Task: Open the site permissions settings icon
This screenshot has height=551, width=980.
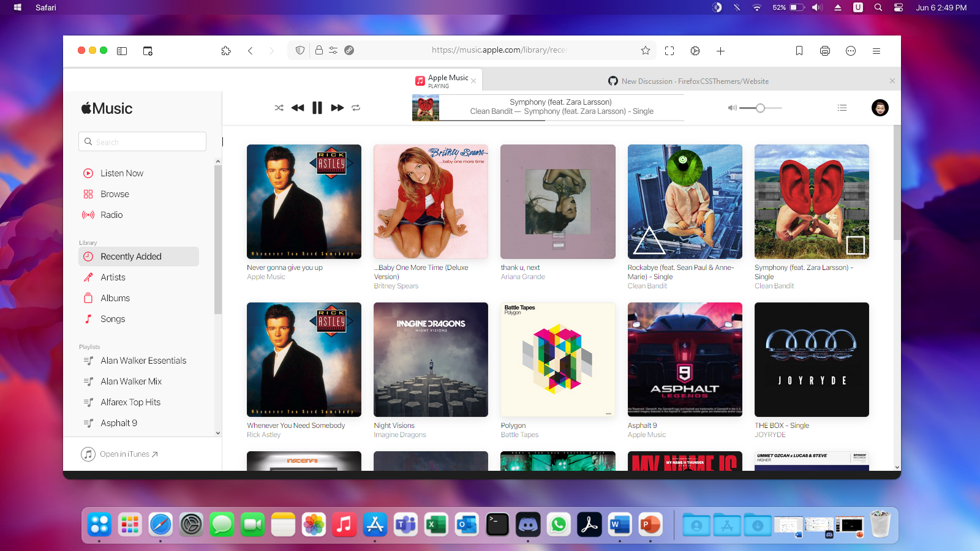Action: tap(333, 50)
